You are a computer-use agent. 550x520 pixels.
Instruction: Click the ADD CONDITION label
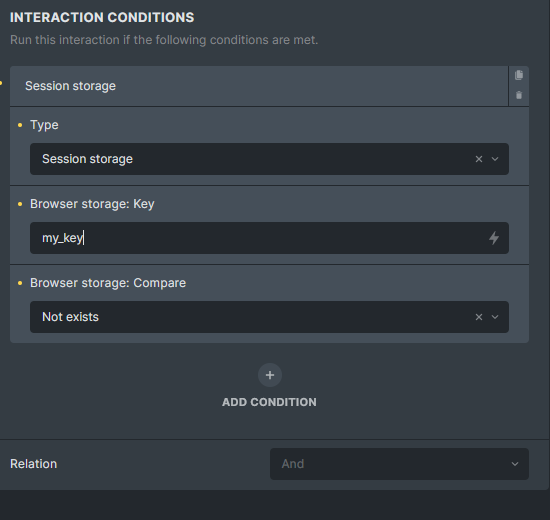269,402
